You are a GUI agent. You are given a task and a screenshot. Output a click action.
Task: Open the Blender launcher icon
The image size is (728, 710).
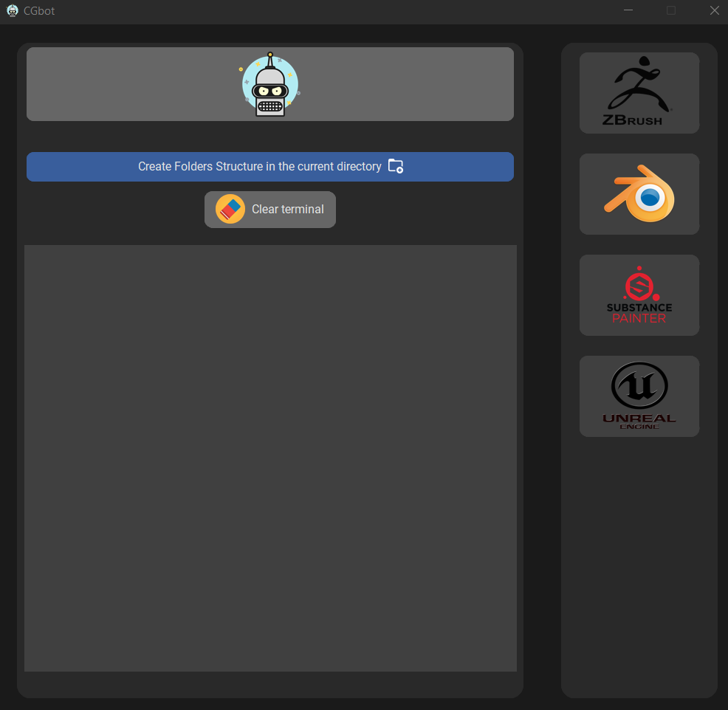[x=639, y=194]
